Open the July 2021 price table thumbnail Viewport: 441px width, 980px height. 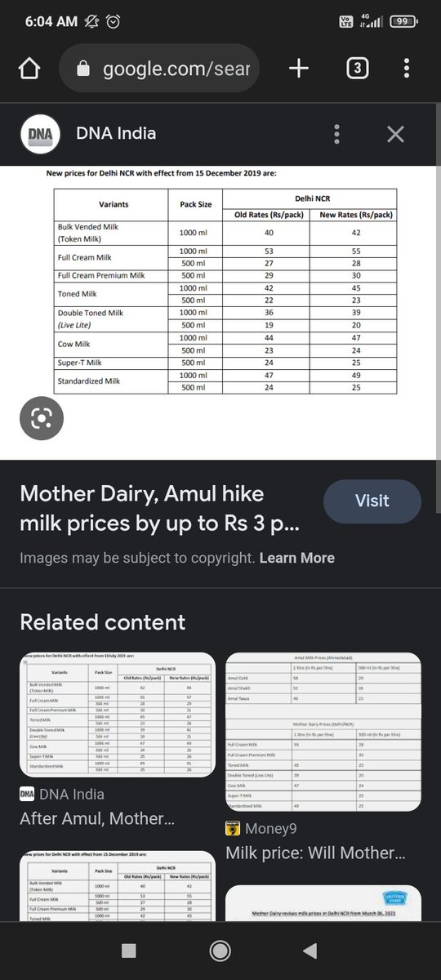[x=118, y=715]
